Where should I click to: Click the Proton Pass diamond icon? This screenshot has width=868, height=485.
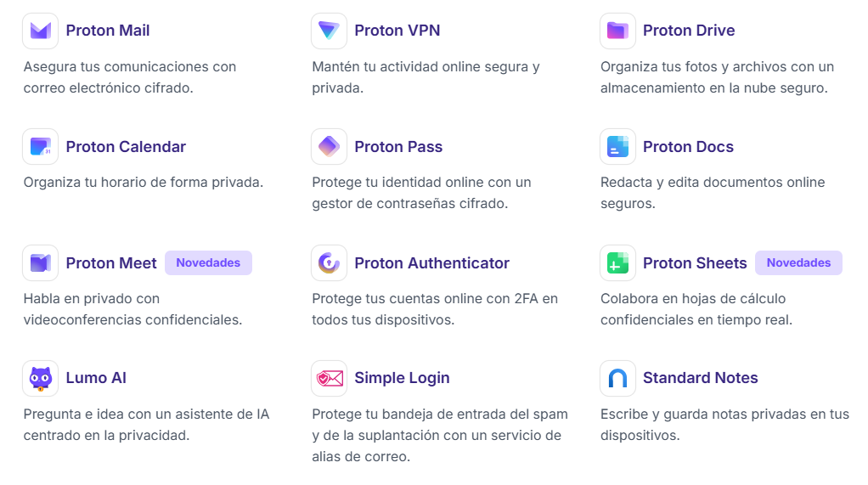point(329,147)
